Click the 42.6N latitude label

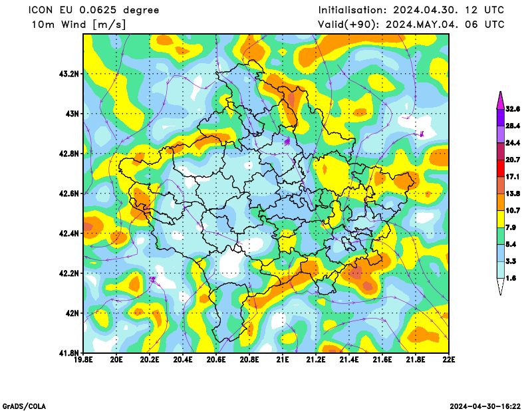[x=69, y=194]
